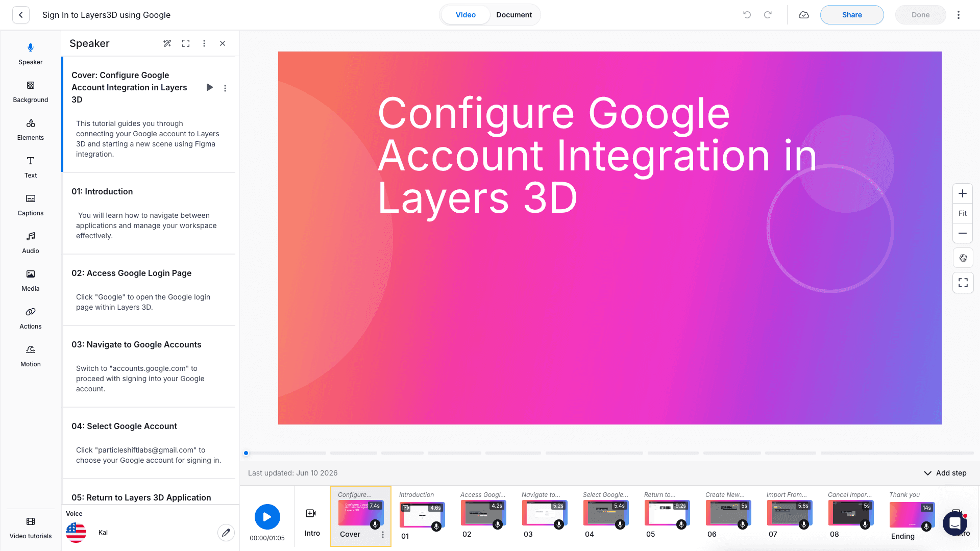Open the Text sidebar tool
980x551 pixels.
[x=31, y=167]
